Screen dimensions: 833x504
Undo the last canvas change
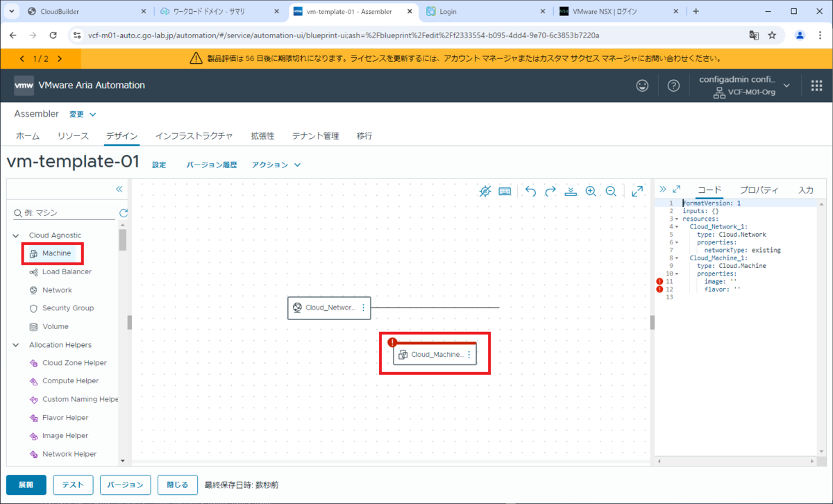(530, 191)
